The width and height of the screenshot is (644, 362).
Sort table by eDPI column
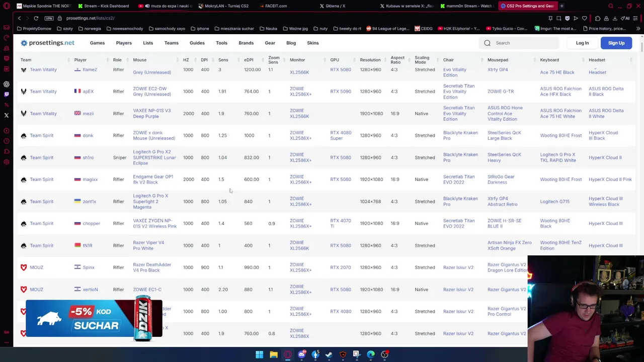point(249,60)
